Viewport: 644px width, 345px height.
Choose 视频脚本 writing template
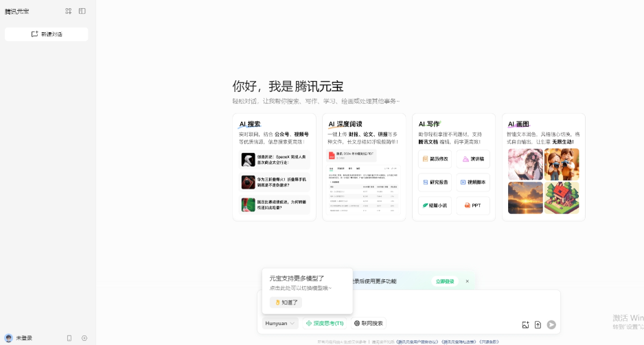coord(473,182)
